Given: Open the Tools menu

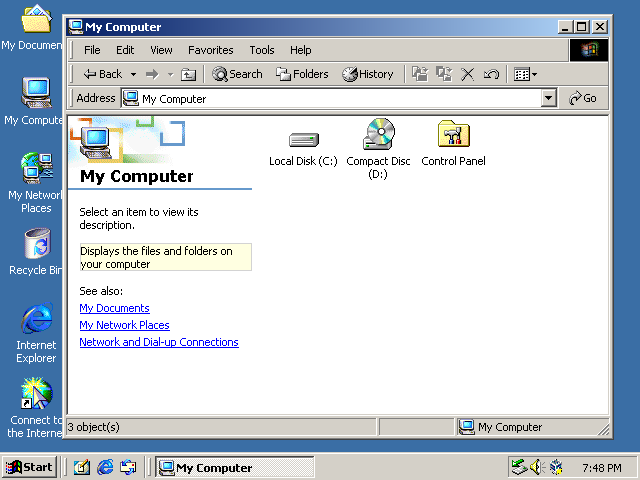Looking at the screenshot, I should click(x=262, y=50).
